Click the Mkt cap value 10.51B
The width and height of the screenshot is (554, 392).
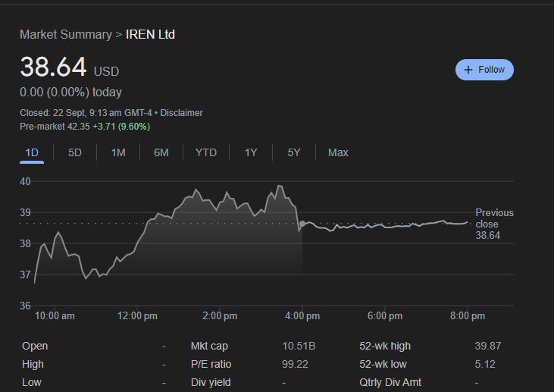pyautogui.click(x=299, y=346)
